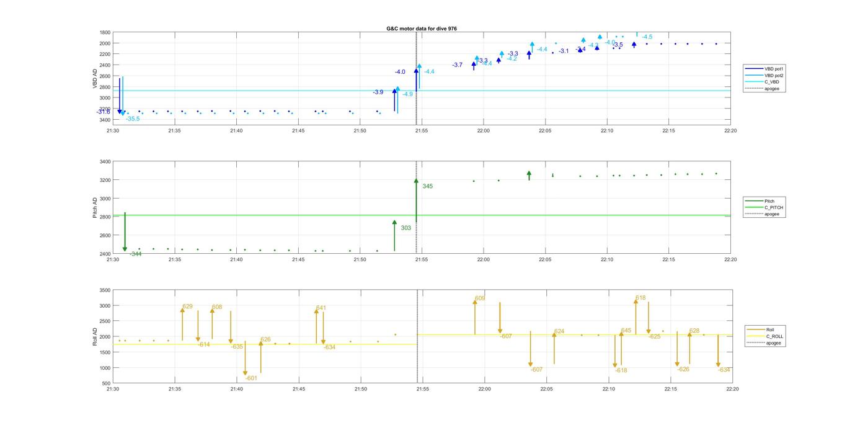Click the "-4.5" VBD data label
The height and width of the screenshot is (430, 868).
(647, 37)
